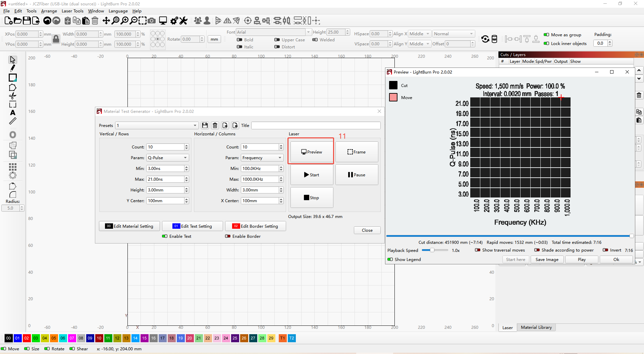
Task: Toggle Move as group switch
Action: tap(546, 35)
